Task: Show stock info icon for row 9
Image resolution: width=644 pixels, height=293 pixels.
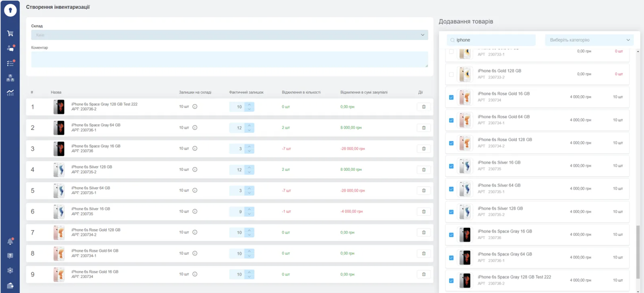Action: pyautogui.click(x=195, y=274)
